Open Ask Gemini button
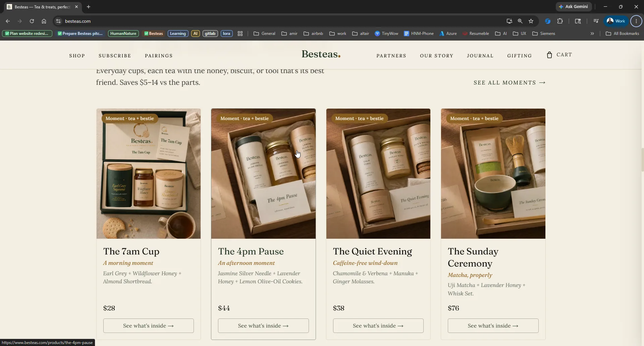Viewport: 644px width, 346px height. click(x=574, y=7)
